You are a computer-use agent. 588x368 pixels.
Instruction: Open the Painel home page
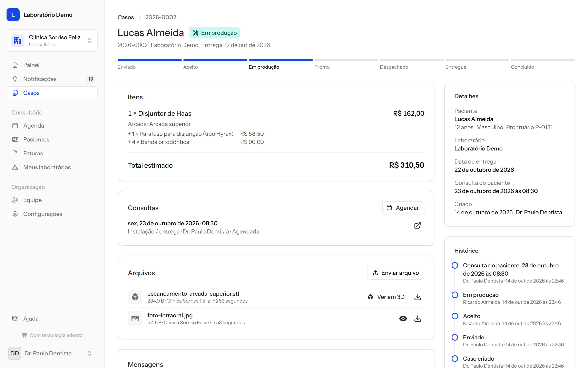pos(52,65)
